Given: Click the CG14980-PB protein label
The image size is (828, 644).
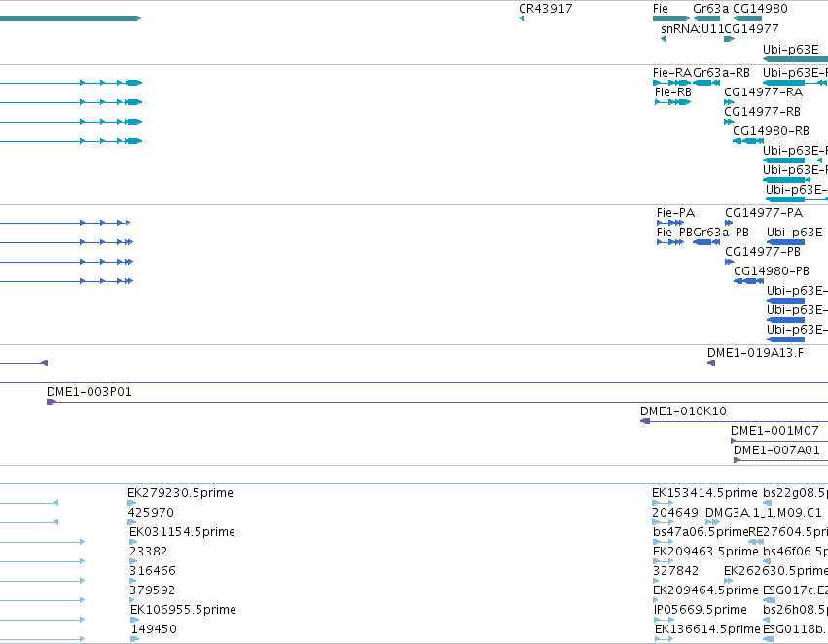Looking at the screenshot, I should 772,271.
